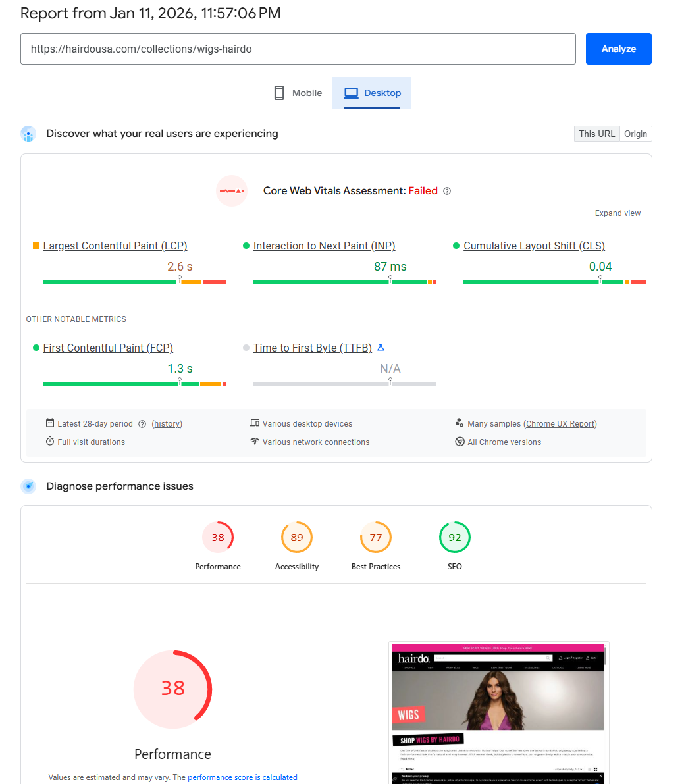684x784 pixels.
Task: Click the LCP value 2.6 s
Action: [180, 267]
